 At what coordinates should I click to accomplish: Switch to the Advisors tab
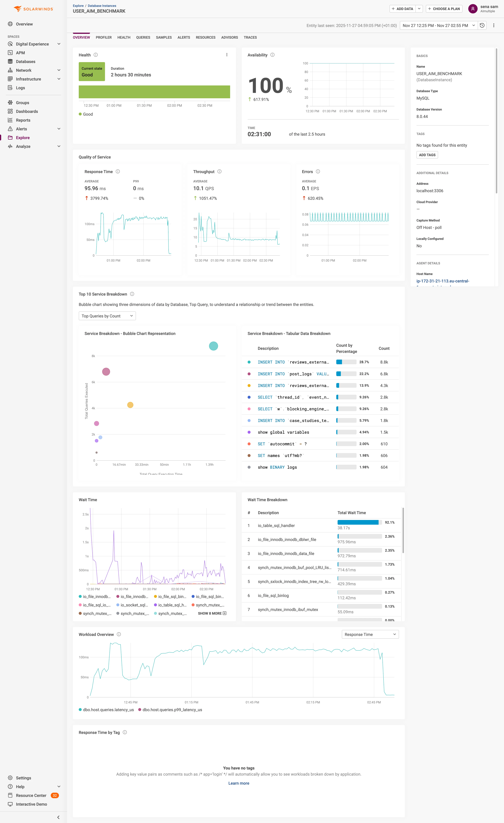pos(229,37)
